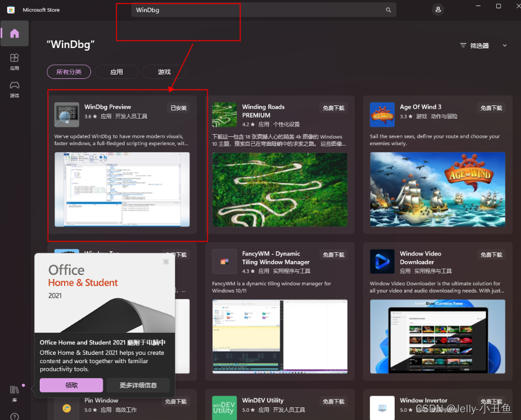Select the 所有分类 category tab
Image resolution: width=521 pixels, height=420 pixels.
pyautogui.click(x=69, y=72)
